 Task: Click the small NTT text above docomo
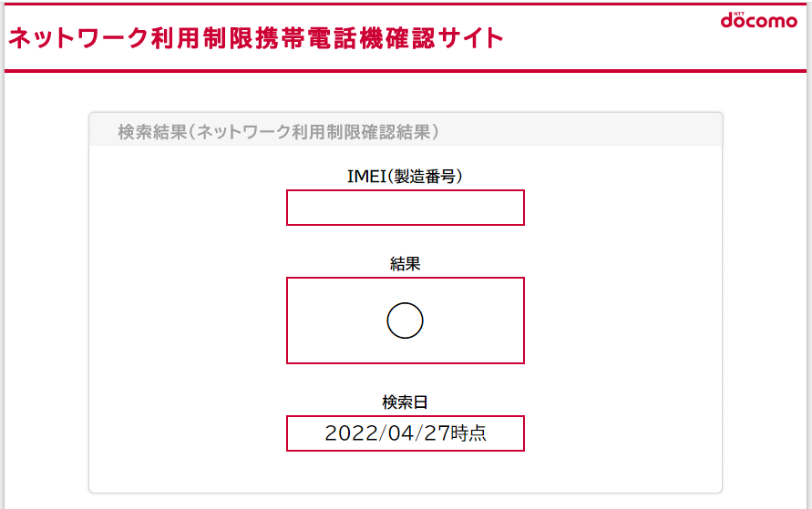pos(739,14)
